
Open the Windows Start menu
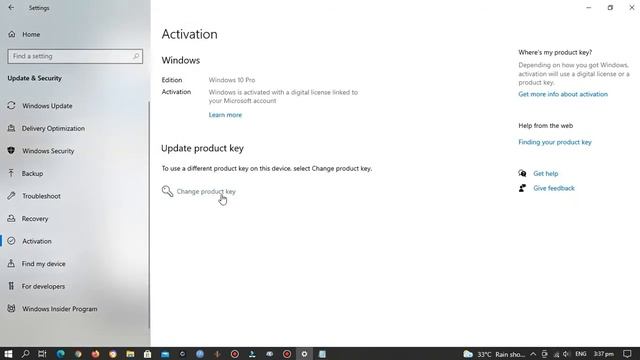tap(8, 354)
